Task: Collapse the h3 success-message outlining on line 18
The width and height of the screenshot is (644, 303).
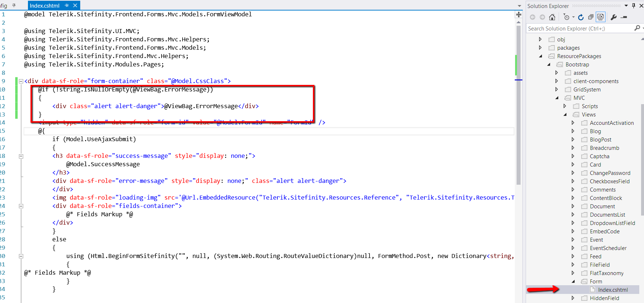Action: pos(21,156)
